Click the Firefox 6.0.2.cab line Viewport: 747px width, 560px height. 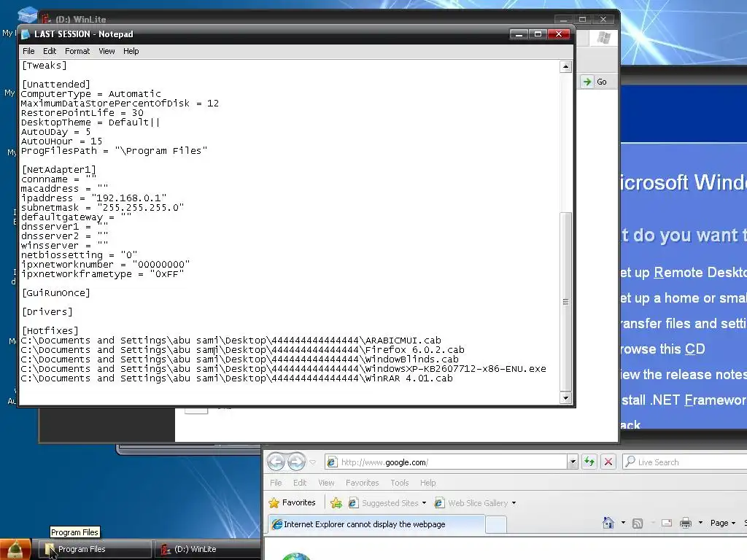(242, 350)
